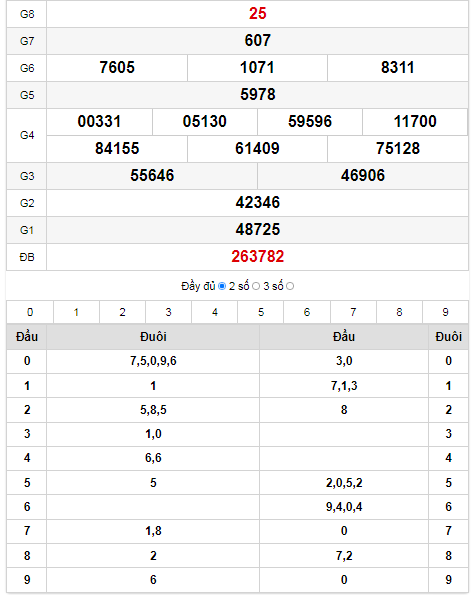Click the G1 prize number 48725
Image resolution: width=471 pixels, height=595 pixels.
click(x=258, y=230)
